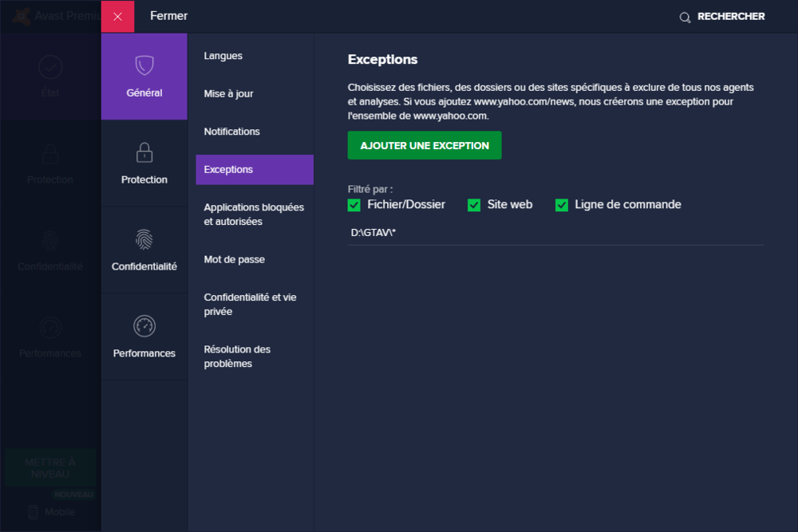Image resolution: width=798 pixels, height=532 pixels.
Task: Open the Langues settings section
Action: click(223, 56)
